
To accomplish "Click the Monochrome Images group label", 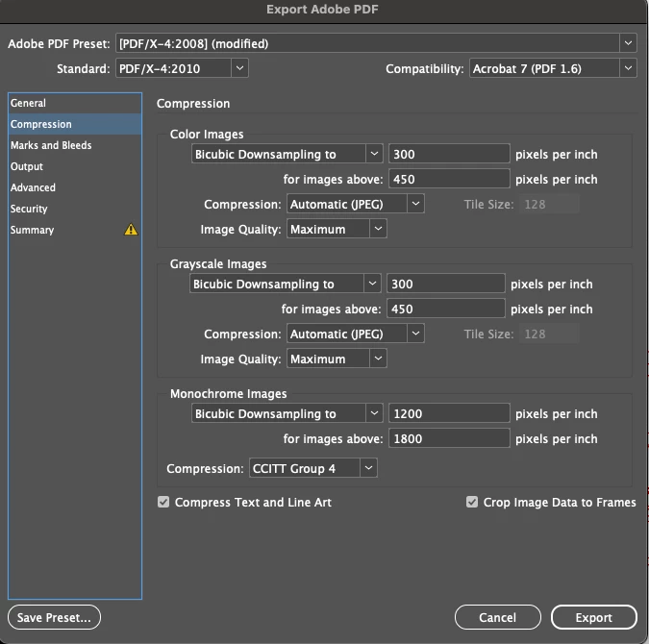I will coord(229,393).
